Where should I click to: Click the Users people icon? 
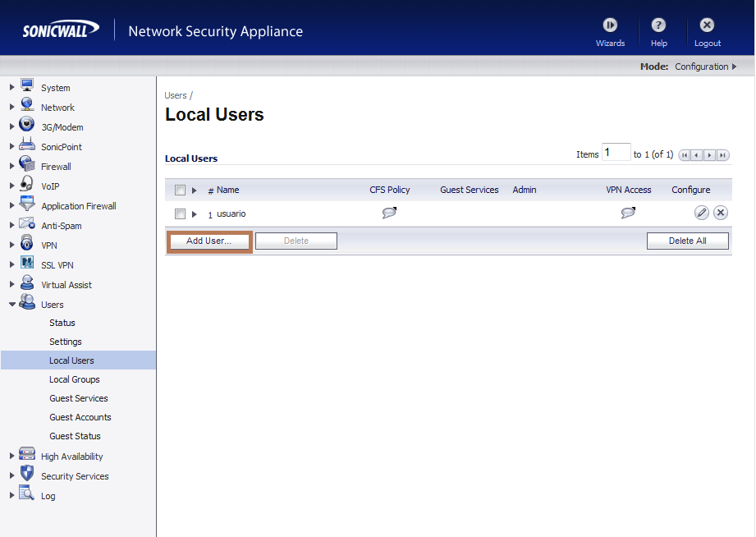tap(27, 301)
